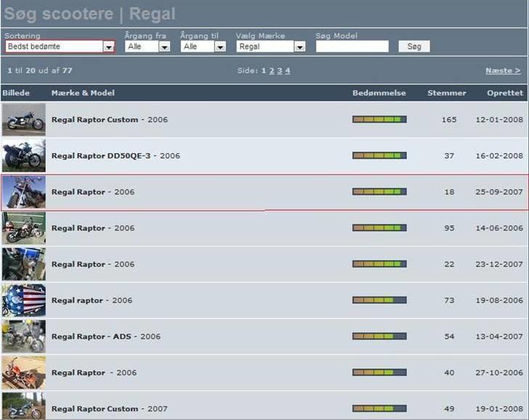
Task: Open Regal Raptor listing created 14-06-2006
Action: click(93, 228)
